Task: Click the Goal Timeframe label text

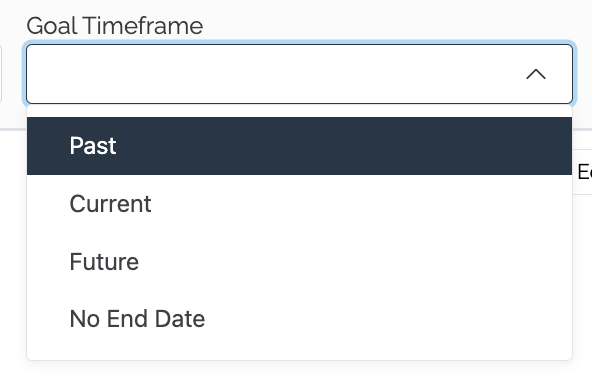Action: tap(115, 26)
